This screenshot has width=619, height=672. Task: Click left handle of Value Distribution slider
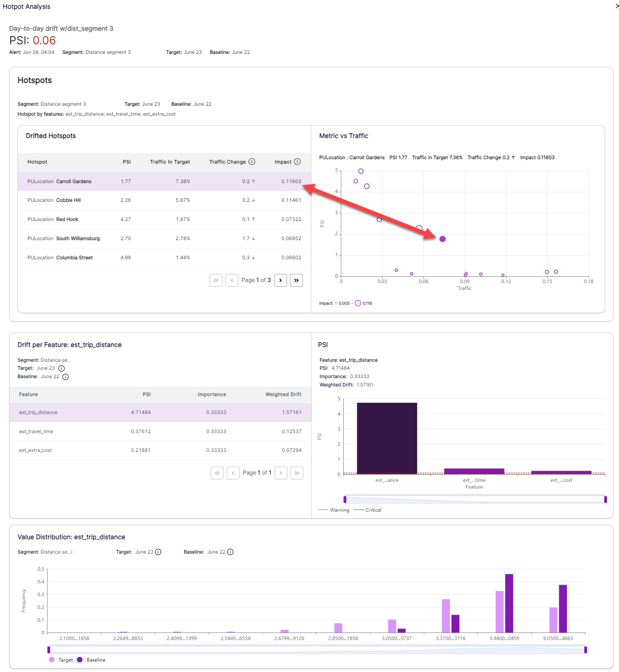(x=49, y=650)
